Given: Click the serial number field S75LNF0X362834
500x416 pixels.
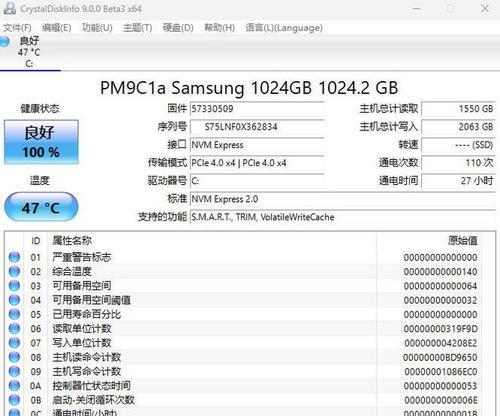Looking at the screenshot, I should (257, 127).
